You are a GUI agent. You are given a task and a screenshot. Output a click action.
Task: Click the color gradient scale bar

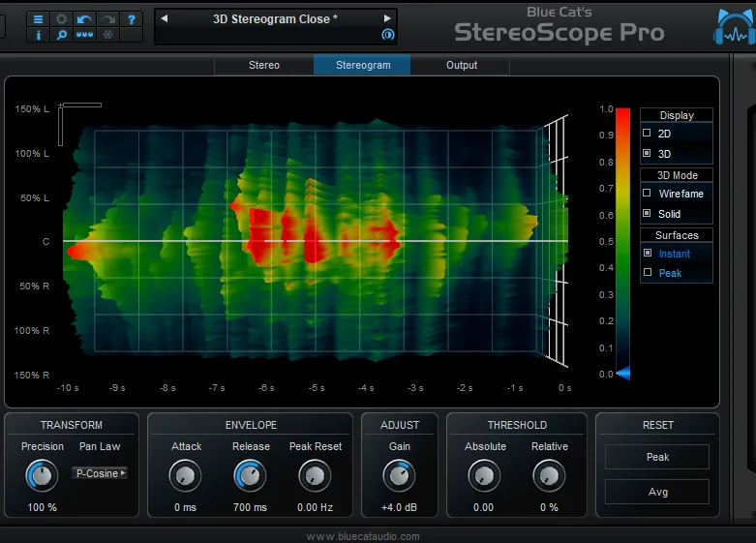(x=622, y=241)
